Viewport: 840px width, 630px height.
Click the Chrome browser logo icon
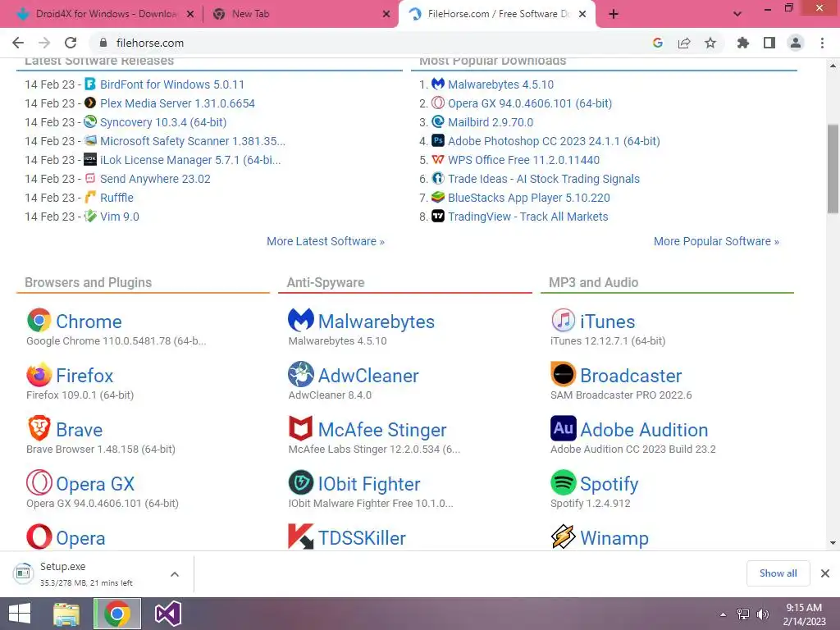pyautogui.click(x=39, y=321)
